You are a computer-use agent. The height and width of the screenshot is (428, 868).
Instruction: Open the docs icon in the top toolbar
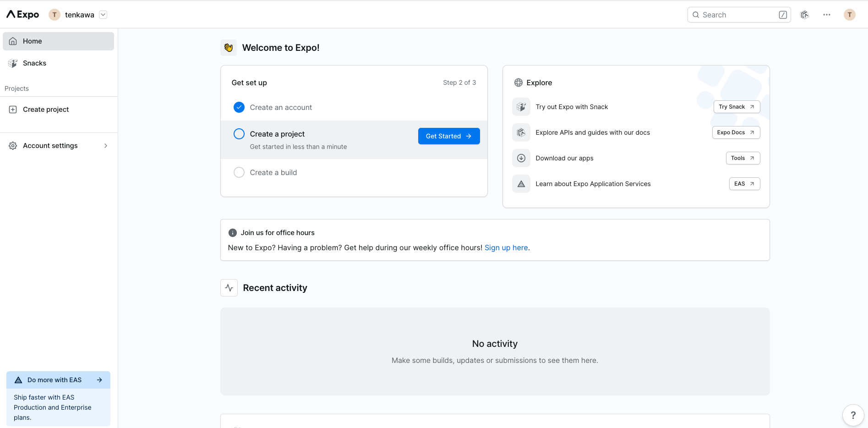coord(804,14)
